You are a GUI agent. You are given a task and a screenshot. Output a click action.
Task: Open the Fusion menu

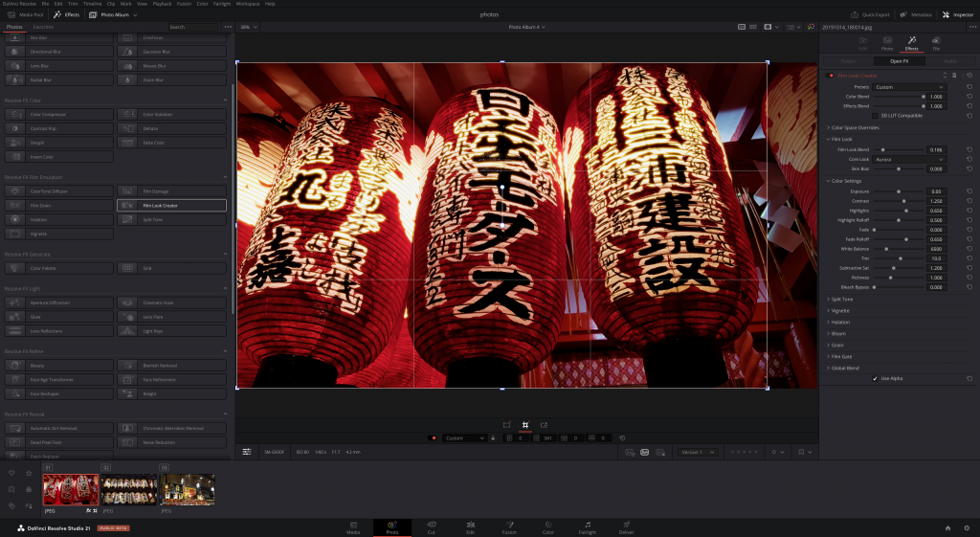tap(184, 4)
